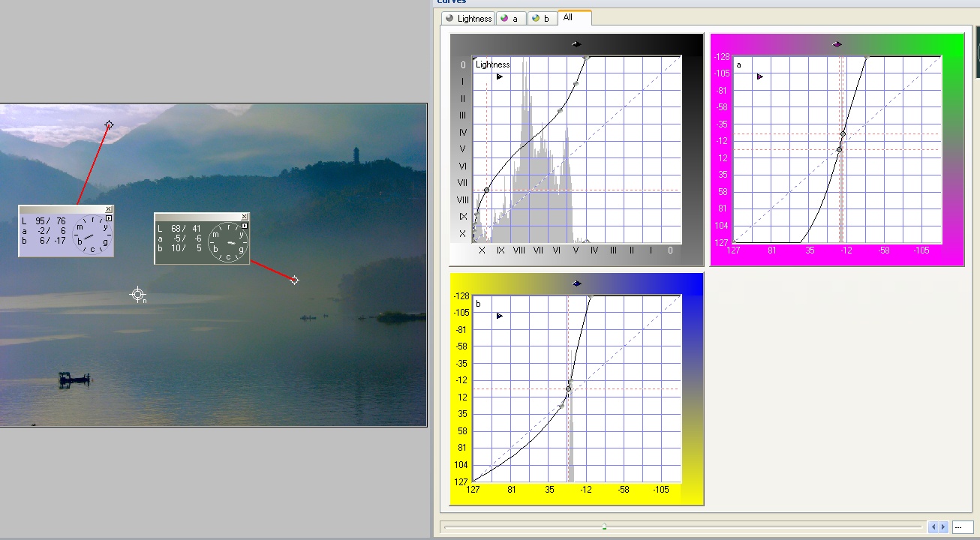Switch to the Lightness tab

[x=468, y=18]
